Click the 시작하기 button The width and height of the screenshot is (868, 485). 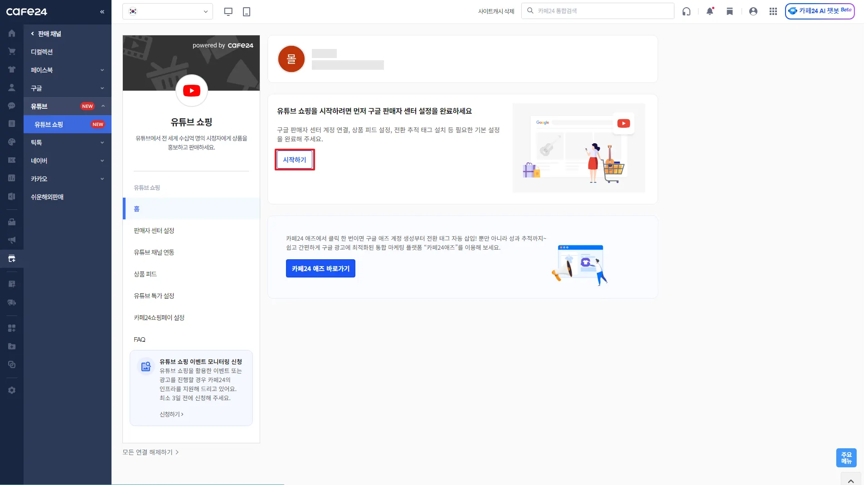coord(295,160)
